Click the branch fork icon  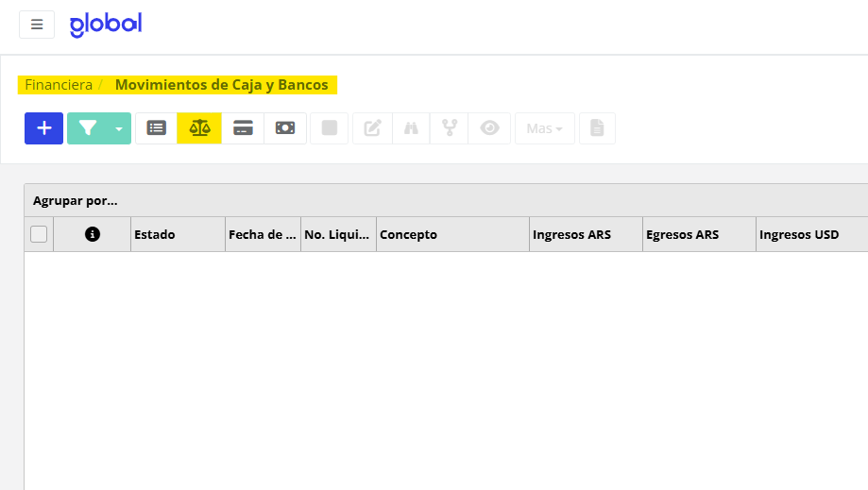449,128
